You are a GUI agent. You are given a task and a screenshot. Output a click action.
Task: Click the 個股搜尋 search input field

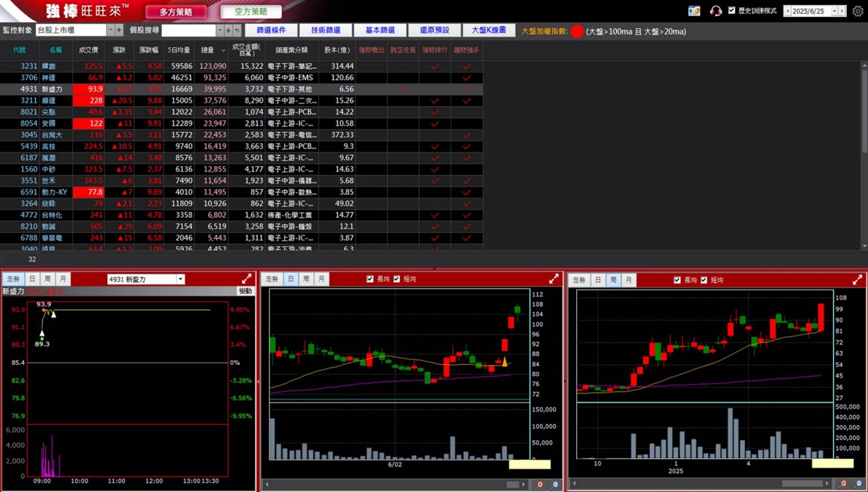point(189,30)
